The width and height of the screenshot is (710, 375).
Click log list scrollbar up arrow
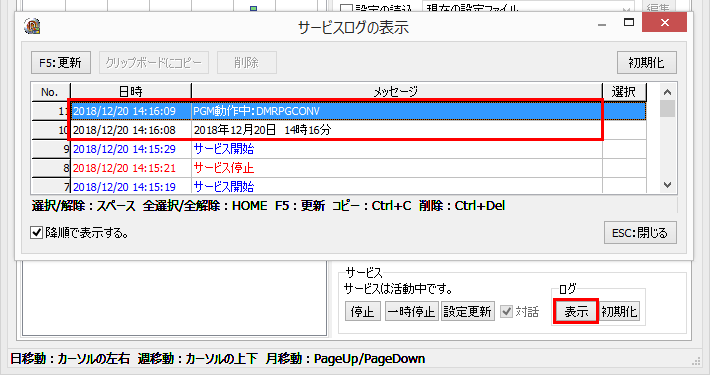click(x=667, y=92)
